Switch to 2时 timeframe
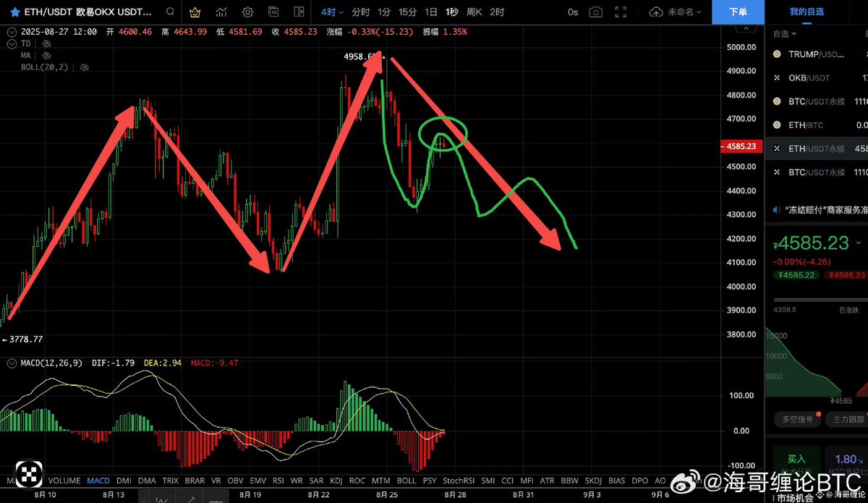This screenshot has height=503, width=868. [x=497, y=12]
